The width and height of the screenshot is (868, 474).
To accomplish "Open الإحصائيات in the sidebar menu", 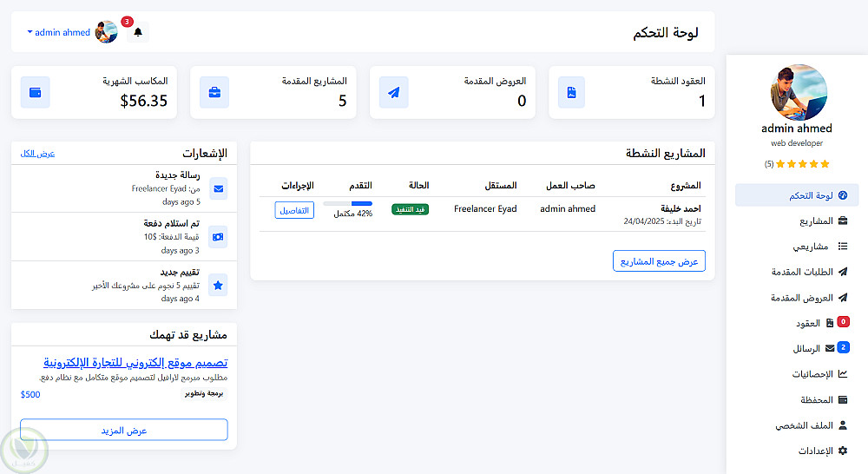I will (x=797, y=374).
